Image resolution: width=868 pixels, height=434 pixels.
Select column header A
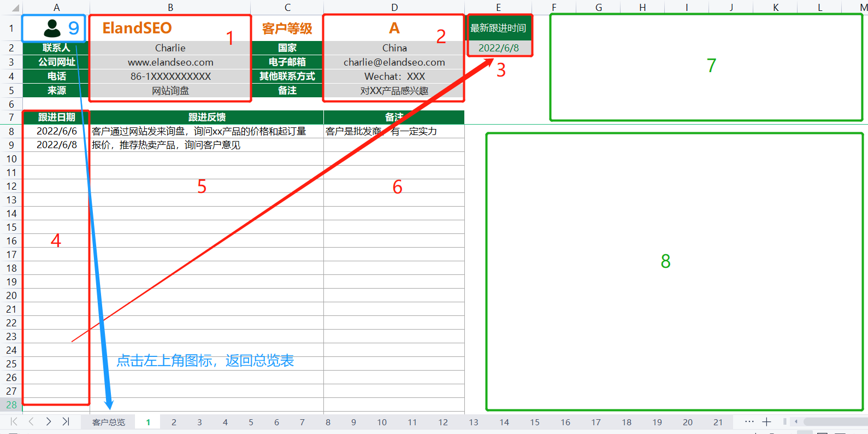(x=56, y=7)
